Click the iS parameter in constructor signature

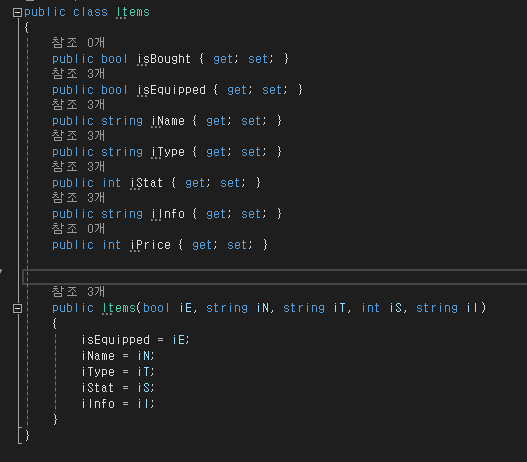click(x=395, y=308)
